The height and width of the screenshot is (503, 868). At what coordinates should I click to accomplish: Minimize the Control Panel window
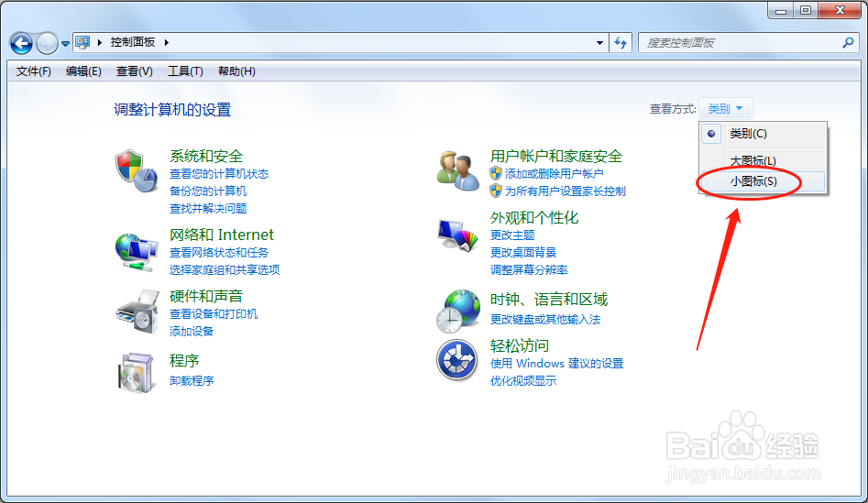tap(781, 10)
